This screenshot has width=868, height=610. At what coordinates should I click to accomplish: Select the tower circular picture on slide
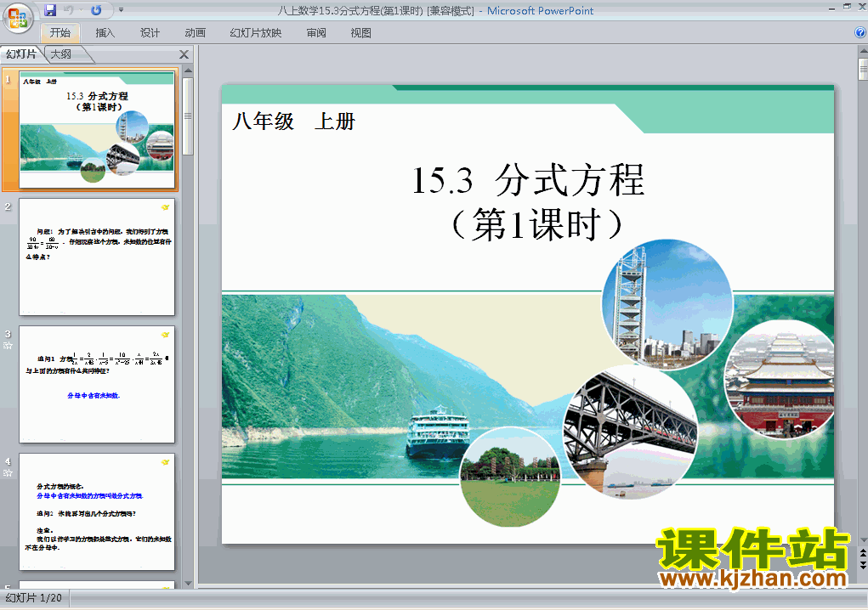[x=667, y=303]
